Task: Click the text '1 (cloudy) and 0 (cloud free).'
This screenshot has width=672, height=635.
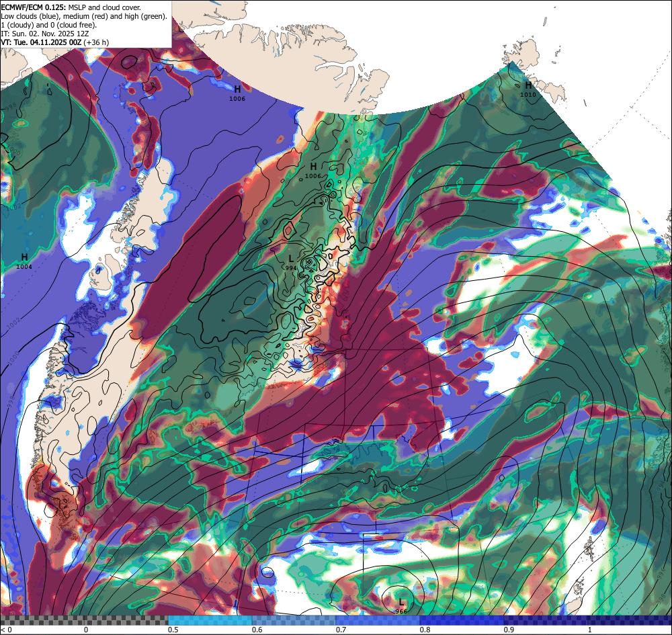Action: tap(49, 25)
